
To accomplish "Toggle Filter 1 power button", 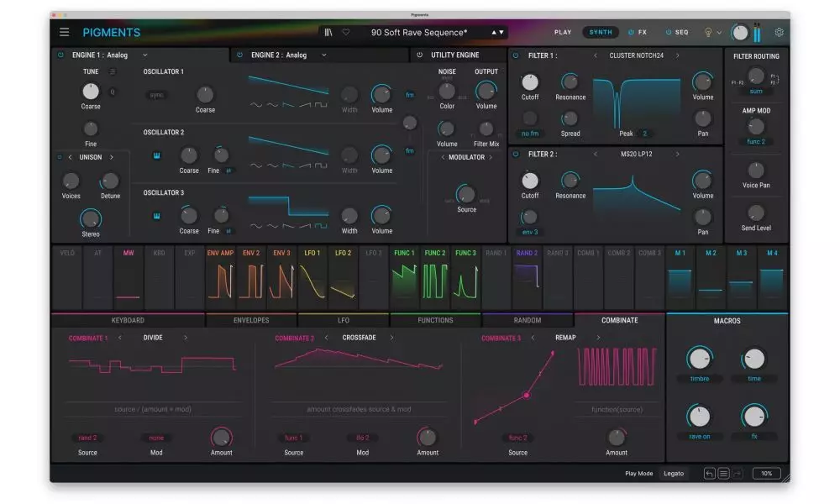I will pyautogui.click(x=516, y=55).
